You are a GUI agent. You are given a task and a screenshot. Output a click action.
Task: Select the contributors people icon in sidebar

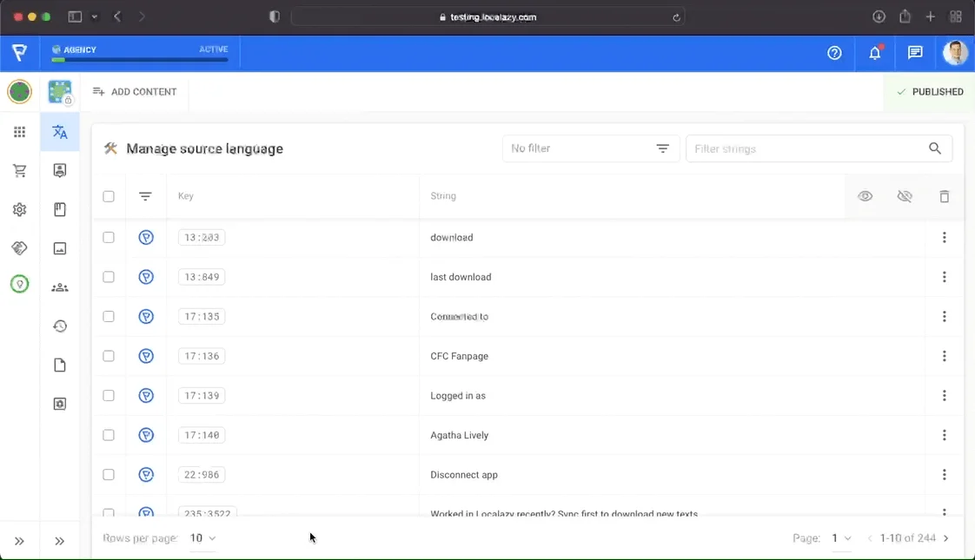point(59,287)
